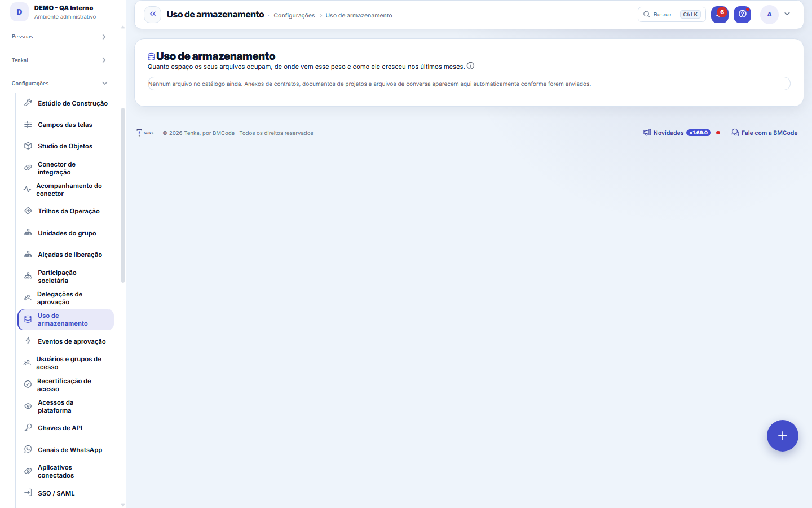The width and height of the screenshot is (812, 508).
Task: Click the wrench icon for Estúdio de Construção
Action: [28, 103]
